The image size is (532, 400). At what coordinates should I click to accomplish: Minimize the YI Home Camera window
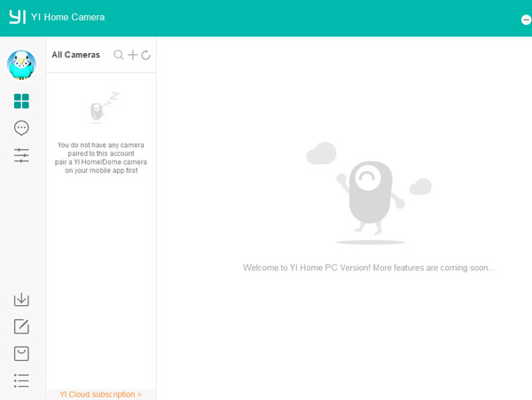[x=526, y=20]
